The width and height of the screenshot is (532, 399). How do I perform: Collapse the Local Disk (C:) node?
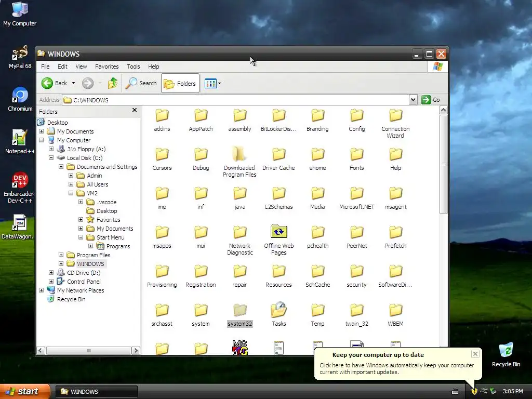point(51,158)
